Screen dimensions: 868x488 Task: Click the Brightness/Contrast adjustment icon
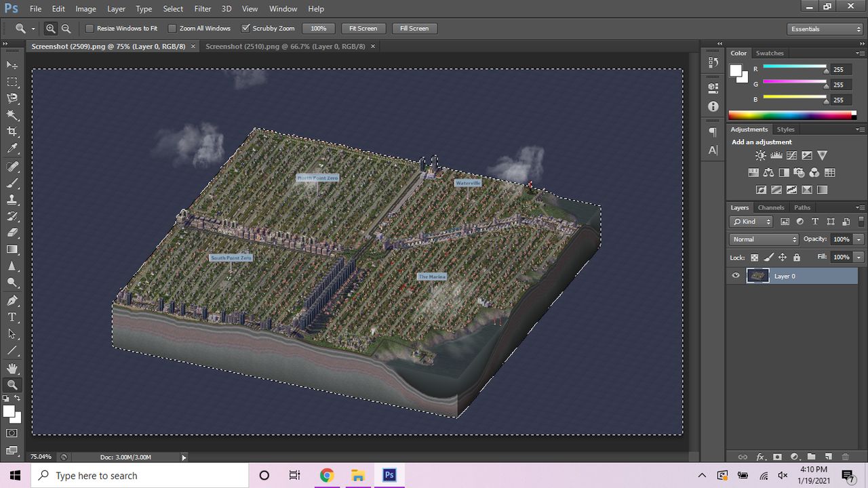(x=761, y=156)
